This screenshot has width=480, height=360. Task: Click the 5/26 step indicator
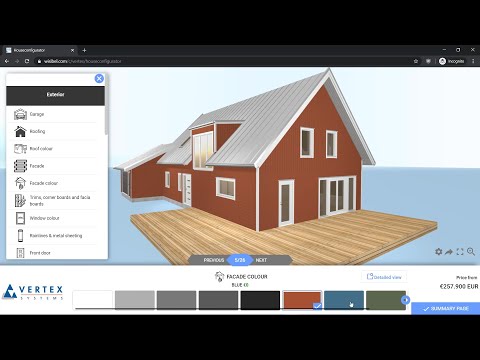tap(240, 260)
